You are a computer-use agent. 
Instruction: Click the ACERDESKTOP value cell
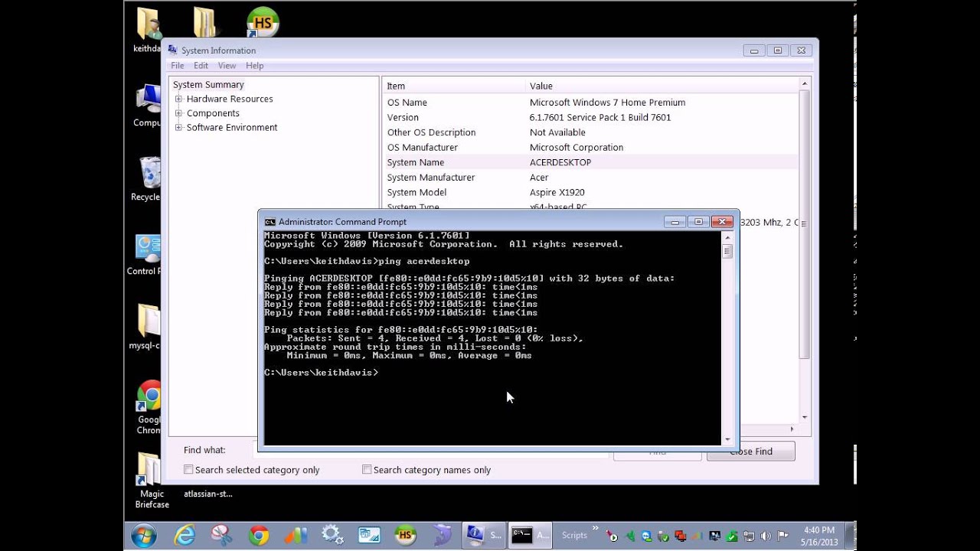(560, 162)
